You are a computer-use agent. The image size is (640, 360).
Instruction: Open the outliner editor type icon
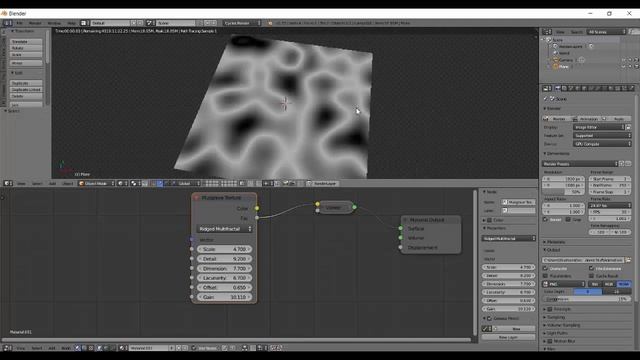point(546,31)
